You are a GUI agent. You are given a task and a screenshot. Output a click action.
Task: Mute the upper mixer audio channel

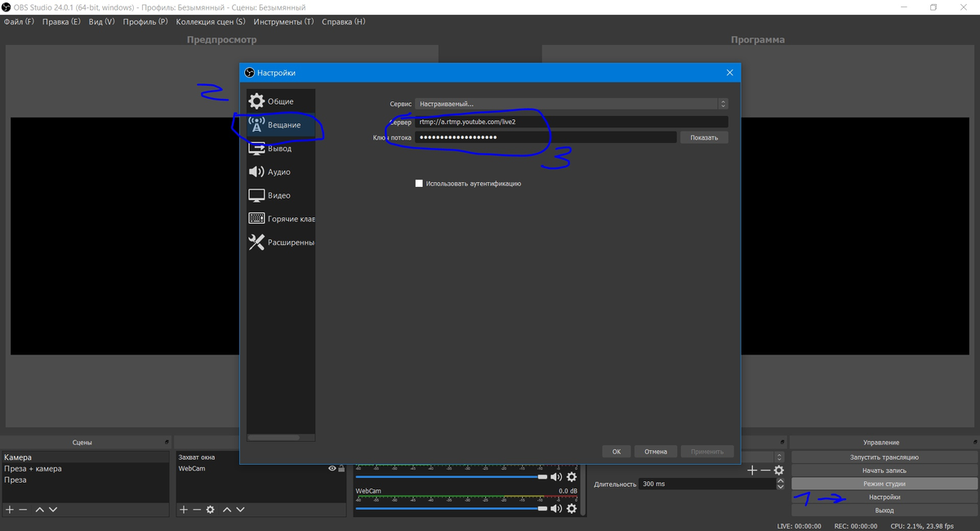point(556,476)
